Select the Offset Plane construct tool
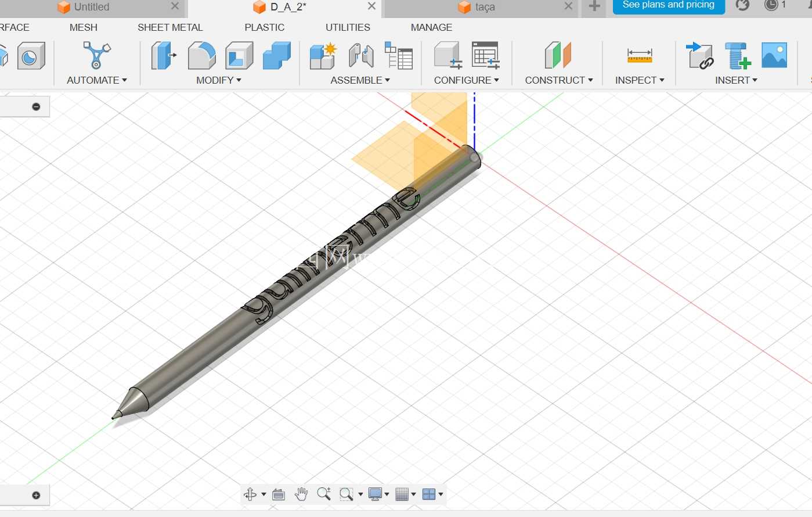The height and width of the screenshot is (517, 812). (x=558, y=56)
